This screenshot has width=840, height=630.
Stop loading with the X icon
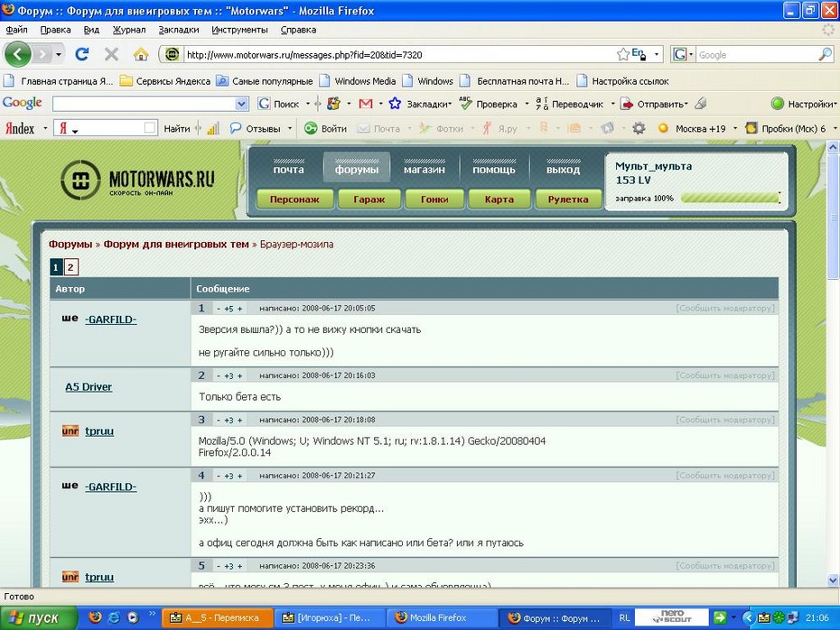(x=111, y=54)
